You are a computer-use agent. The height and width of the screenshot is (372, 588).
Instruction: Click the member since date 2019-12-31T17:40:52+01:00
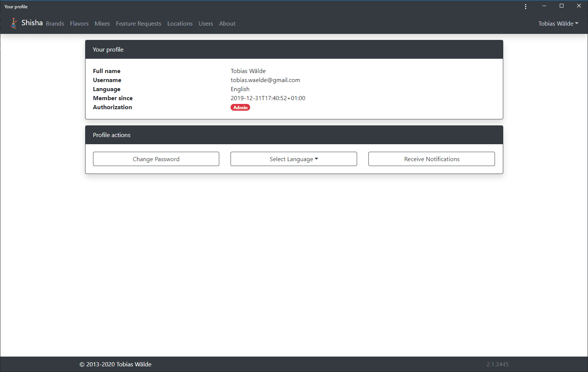coord(268,98)
